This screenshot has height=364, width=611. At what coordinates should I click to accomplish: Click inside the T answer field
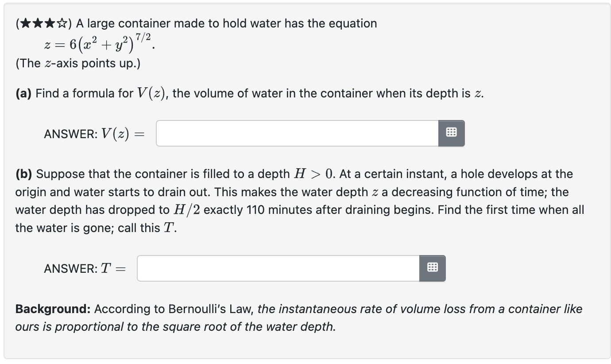278,268
